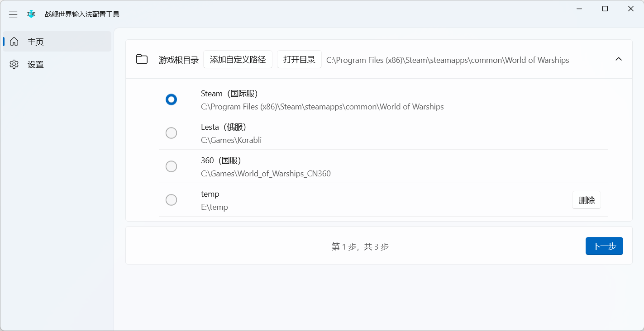Screen dimensions: 644x331
Task: Select the Lesta (俄服) radio button
Action: pos(171,133)
